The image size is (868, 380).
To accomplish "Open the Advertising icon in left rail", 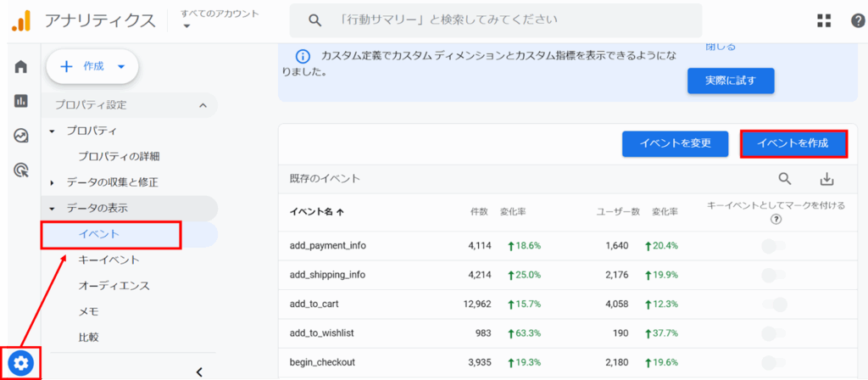I will (21, 170).
